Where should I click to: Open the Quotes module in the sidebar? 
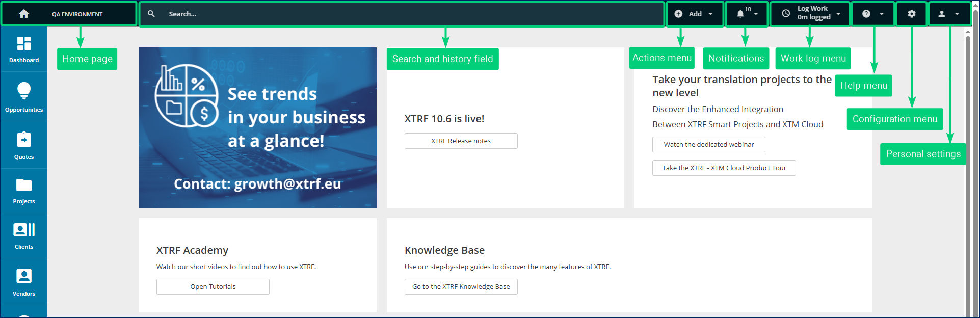(24, 145)
